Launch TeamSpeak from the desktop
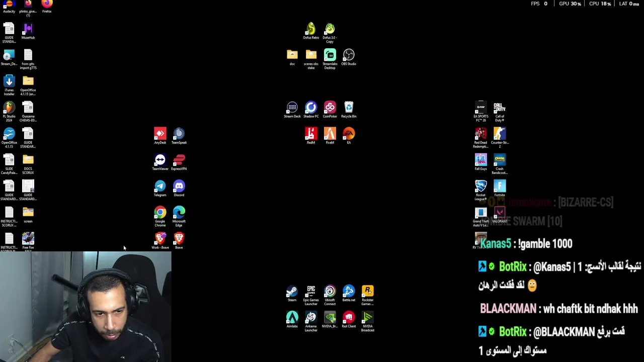 pyautogui.click(x=179, y=136)
